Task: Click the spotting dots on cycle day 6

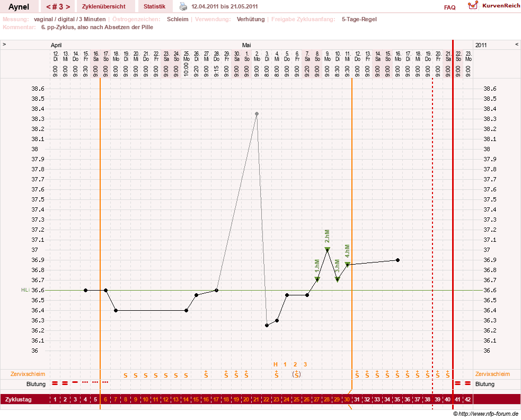Action: pos(105,382)
